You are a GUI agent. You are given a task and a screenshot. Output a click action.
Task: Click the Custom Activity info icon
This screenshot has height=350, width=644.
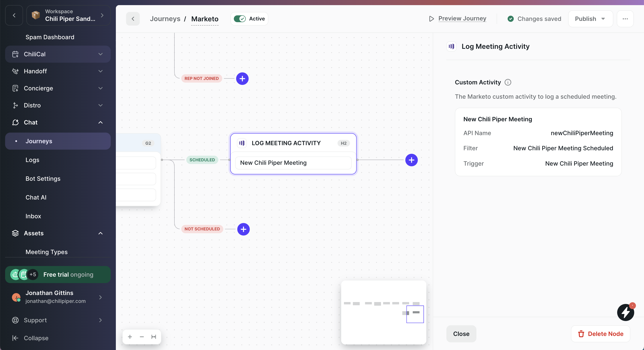pyautogui.click(x=508, y=82)
